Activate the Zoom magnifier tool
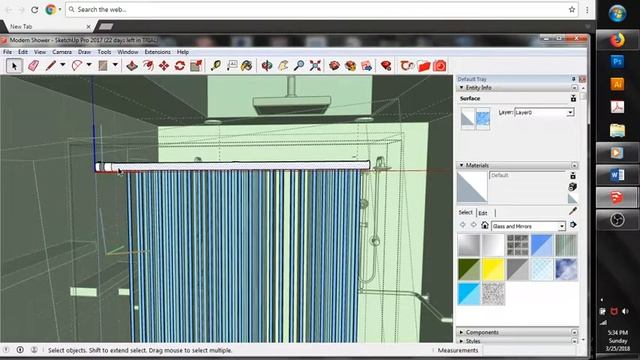640x360 pixels. click(299, 66)
